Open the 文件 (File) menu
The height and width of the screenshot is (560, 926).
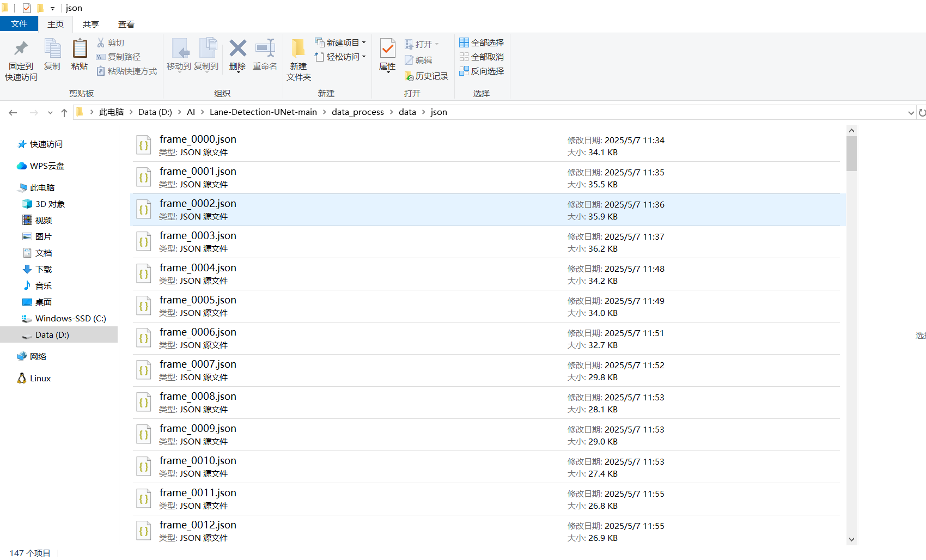(x=19, y=24)
